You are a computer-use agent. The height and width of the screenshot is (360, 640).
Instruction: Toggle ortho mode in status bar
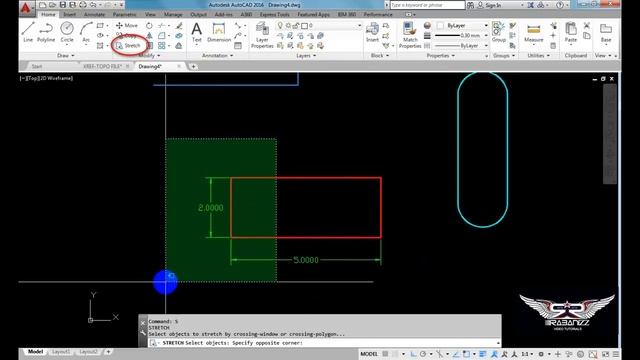pyautogui.click(x=413, y=354)
